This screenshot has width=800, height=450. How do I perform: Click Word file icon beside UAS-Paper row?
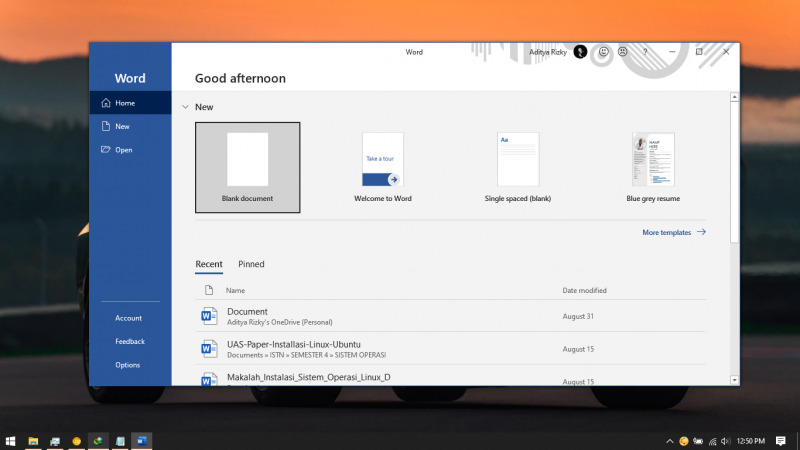[209, 349]
